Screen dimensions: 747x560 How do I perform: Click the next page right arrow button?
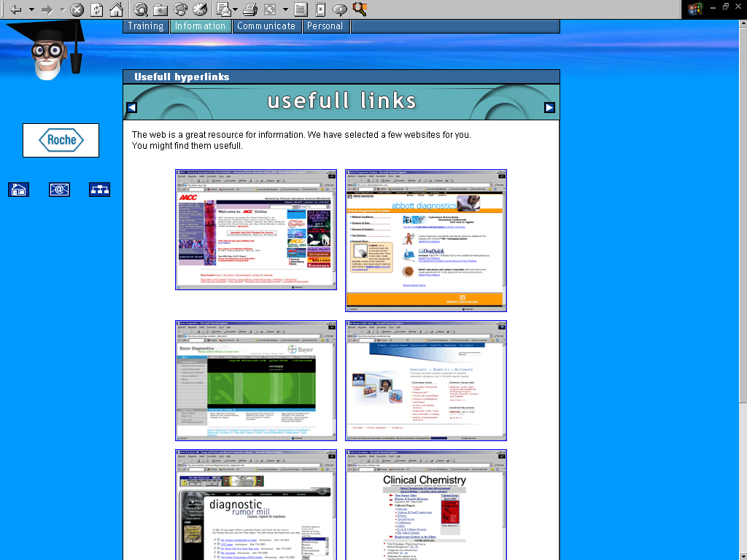point(549,108)
